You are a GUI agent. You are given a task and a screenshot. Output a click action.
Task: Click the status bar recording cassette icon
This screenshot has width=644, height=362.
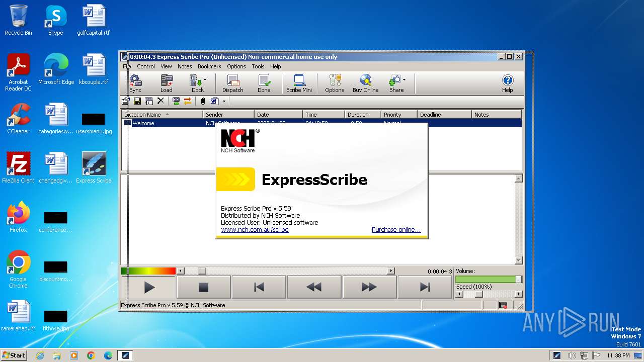pyautogui.click(x=503, y=305)
